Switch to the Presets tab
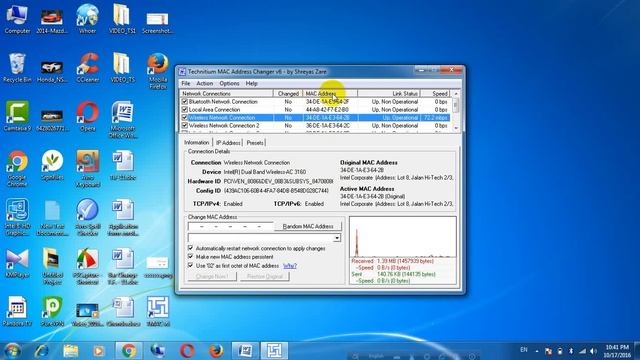Viewport: 640px width, 360px height. click(255, 143)
